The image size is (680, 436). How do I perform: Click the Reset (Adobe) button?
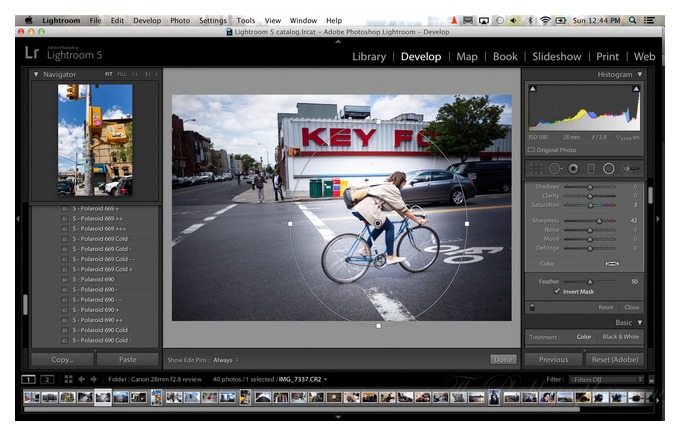coord(615,360)
